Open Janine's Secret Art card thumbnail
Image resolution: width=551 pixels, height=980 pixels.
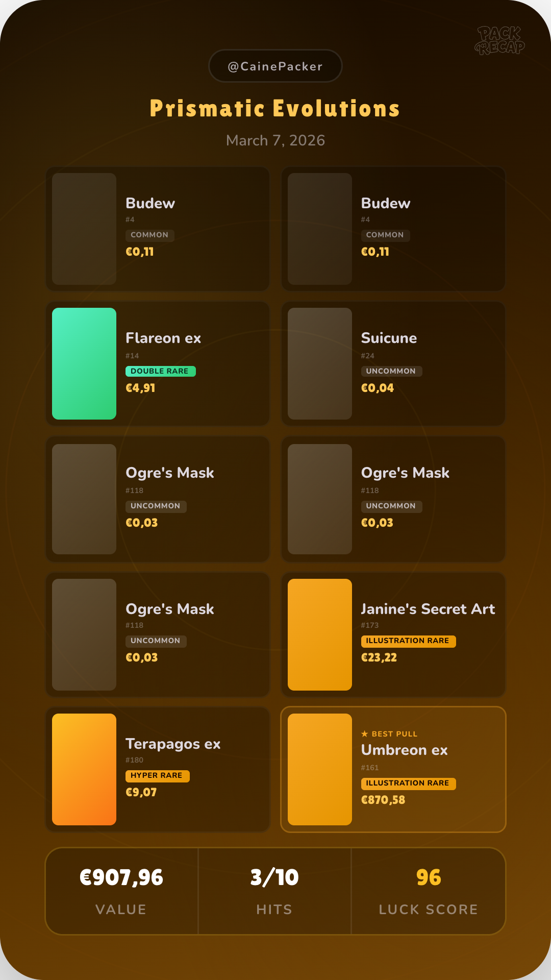pos(320,634)
